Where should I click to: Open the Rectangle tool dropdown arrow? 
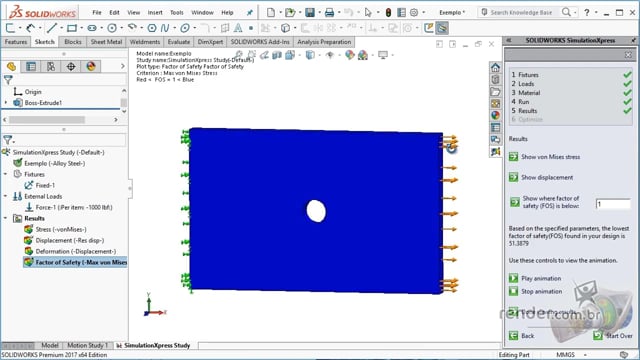[81, 28]
